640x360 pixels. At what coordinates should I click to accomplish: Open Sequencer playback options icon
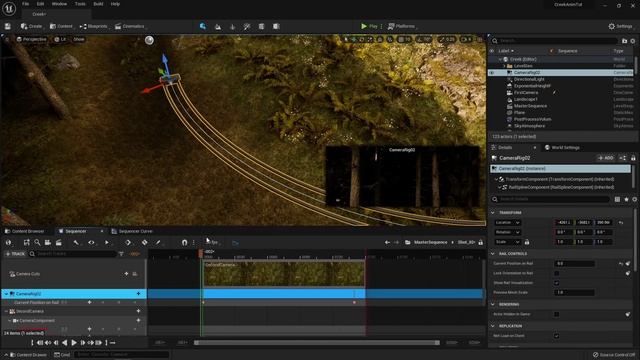click(x=107, y=242)
